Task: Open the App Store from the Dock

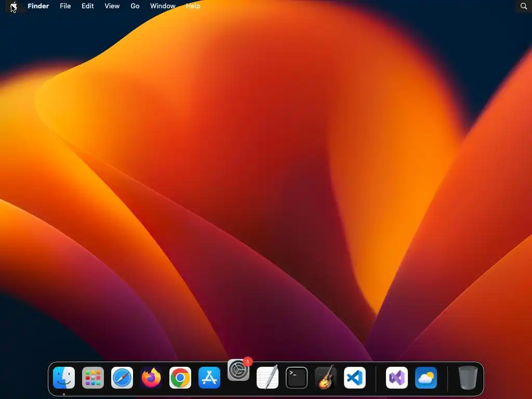Action: [x=209, y=378]
